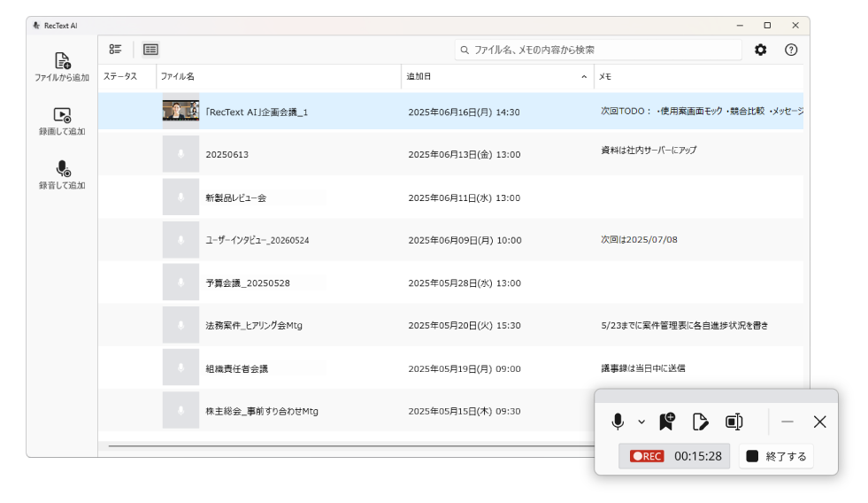Open settings with the gear icon
This screenshot has width=868, height=503.
coord(760,50)
